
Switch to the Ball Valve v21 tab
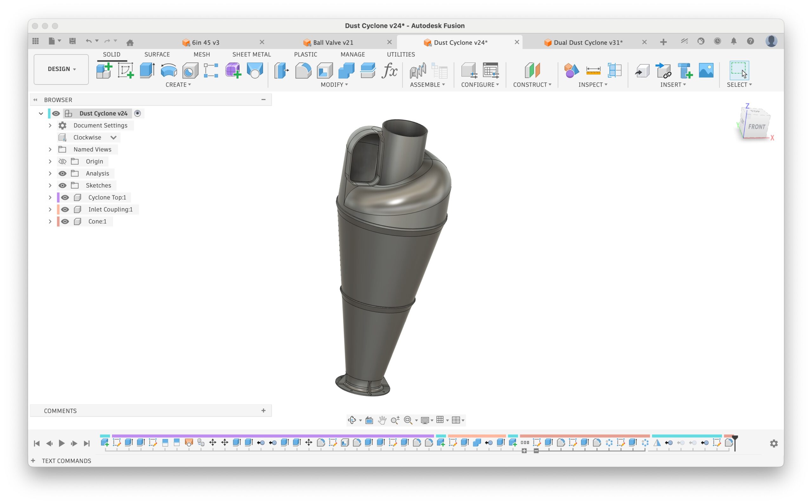click(333, 42)
